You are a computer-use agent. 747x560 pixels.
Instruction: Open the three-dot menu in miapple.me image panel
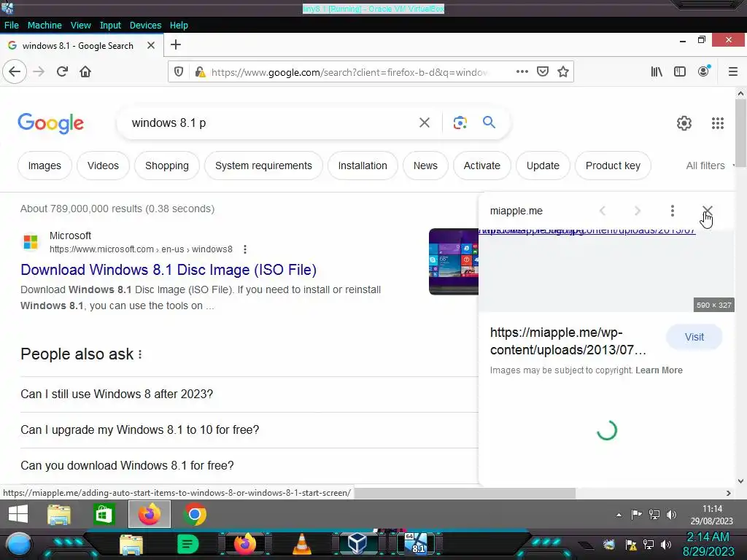click(x=672, y=211)
